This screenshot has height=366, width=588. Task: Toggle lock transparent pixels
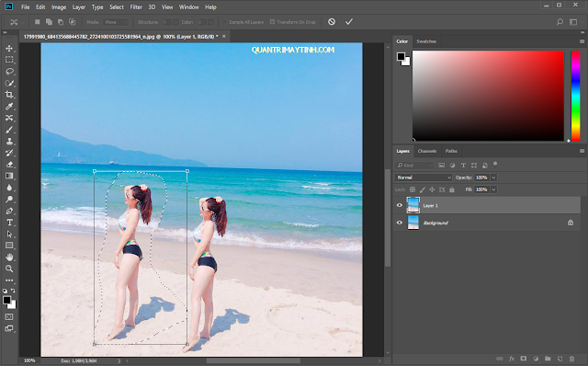point(413,189)
